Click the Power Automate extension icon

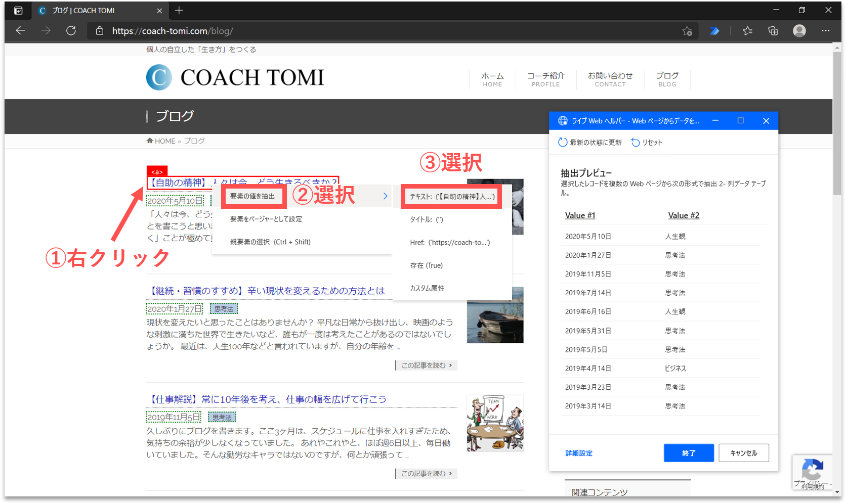714,31
